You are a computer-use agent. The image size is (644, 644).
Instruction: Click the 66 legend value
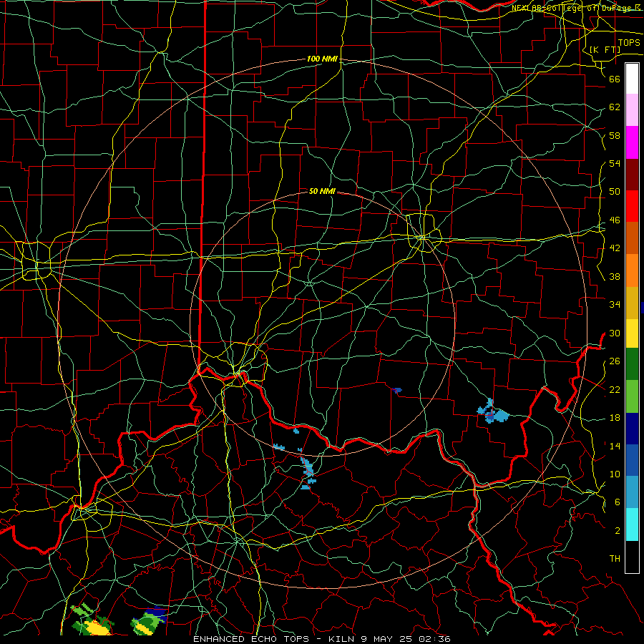click(x=615, y=79)
